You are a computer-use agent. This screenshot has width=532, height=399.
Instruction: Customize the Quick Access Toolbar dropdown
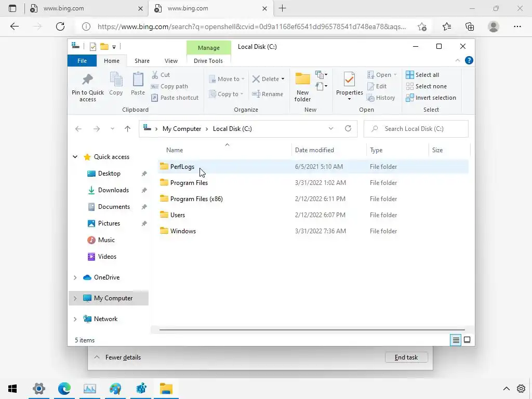114,47
